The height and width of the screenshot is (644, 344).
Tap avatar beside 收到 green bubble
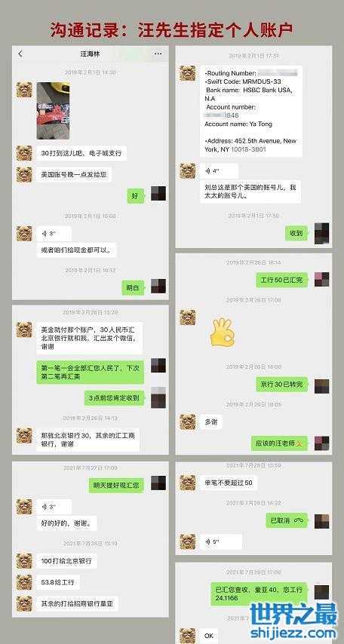pos(322,234)
